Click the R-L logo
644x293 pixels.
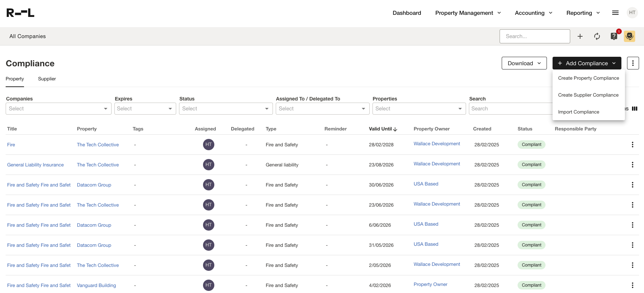[20, 13]
